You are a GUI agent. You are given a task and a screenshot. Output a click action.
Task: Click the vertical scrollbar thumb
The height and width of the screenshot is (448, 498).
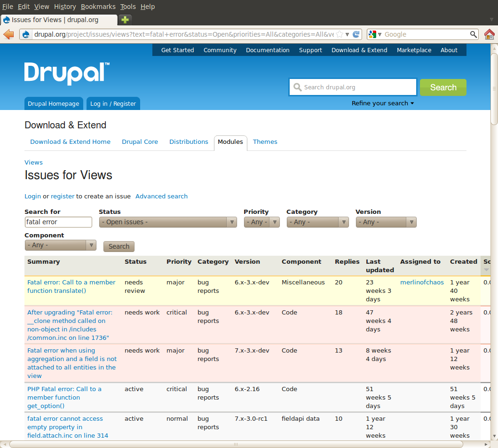click(x=494, y=89)
